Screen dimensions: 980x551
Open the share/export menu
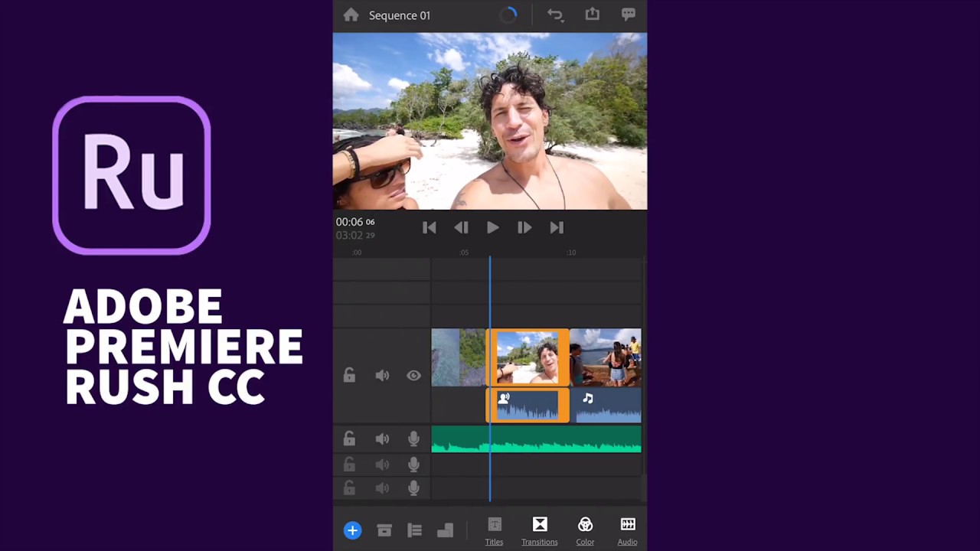pos(592,14)
